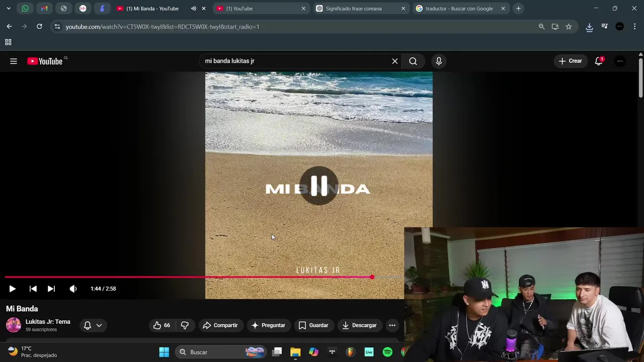Open Chrome menu three dots
This screenshot has width=644, height=362.
(634, 27)
